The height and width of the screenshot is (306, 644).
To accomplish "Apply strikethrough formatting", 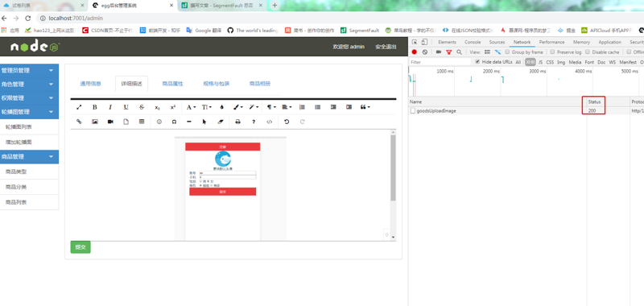I will [x=142, y=107].
